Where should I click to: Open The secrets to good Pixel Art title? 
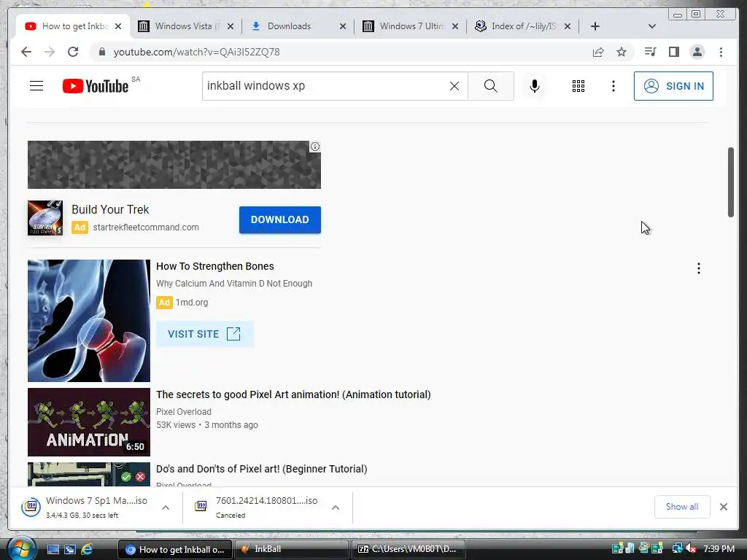[x=293, y=394]
